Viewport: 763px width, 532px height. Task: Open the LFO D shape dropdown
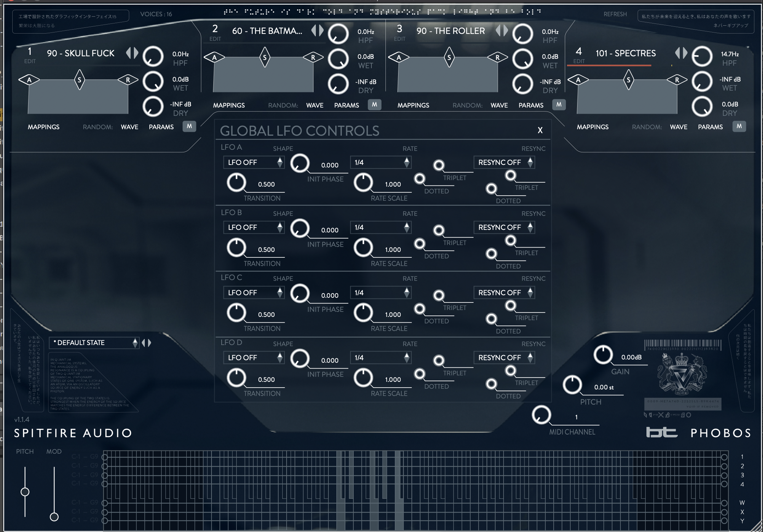pos(254,358)
